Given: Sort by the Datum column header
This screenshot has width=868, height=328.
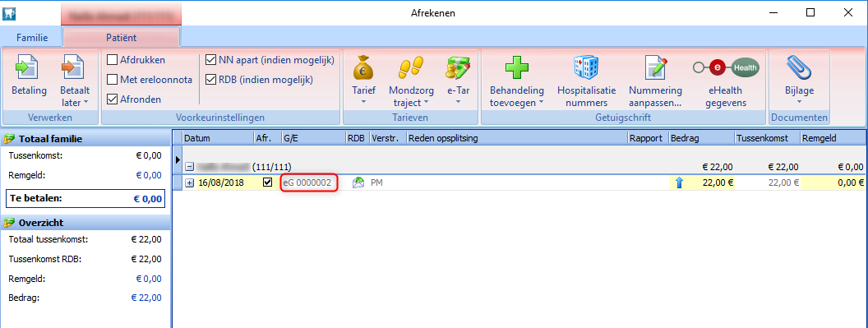Looking at the screenshot, I should tap(218, 138).
